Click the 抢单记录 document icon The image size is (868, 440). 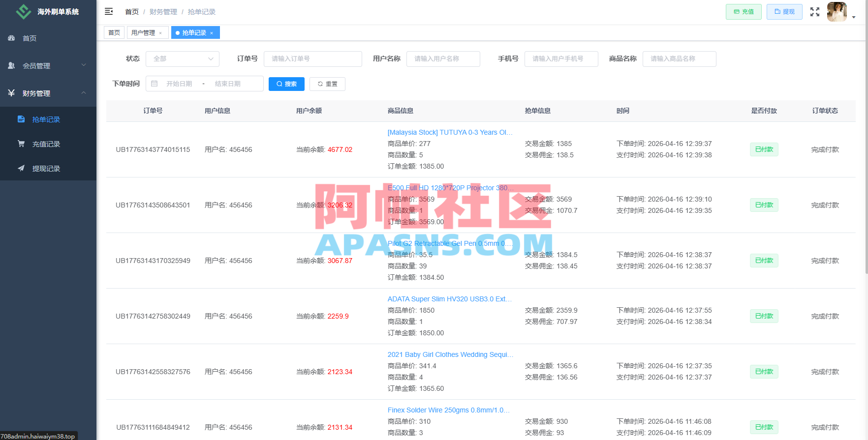pyautogui.click(x=21, y=119)
